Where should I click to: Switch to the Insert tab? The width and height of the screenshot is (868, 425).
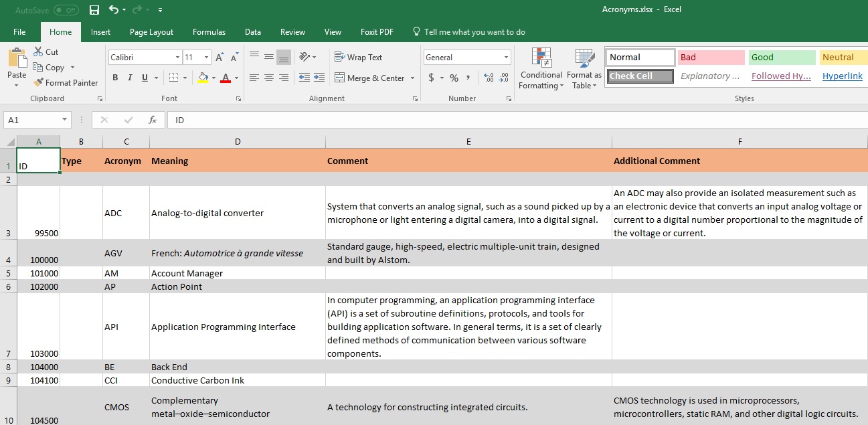click(101, 32)
